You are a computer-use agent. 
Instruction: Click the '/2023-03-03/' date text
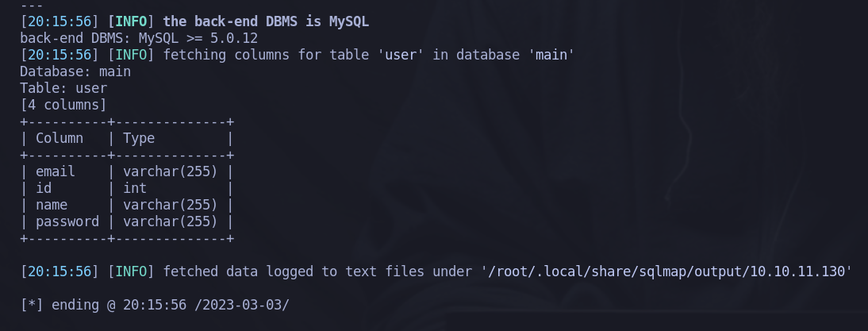point(242,305)
